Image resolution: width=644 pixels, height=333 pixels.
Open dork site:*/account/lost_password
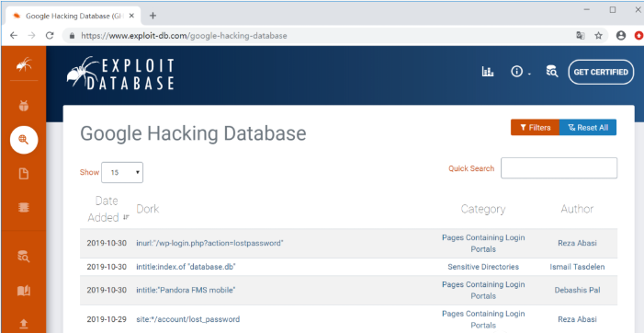coord(188,319)
